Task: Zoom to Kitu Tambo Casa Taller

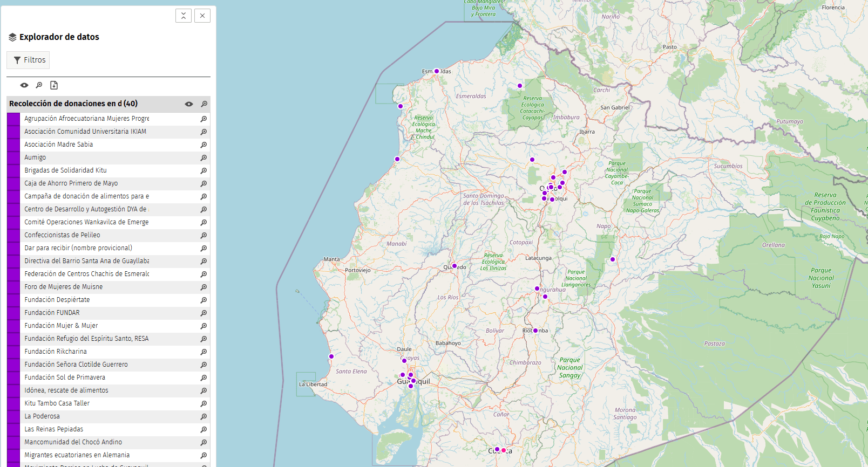Action: [x=204, y=404]
